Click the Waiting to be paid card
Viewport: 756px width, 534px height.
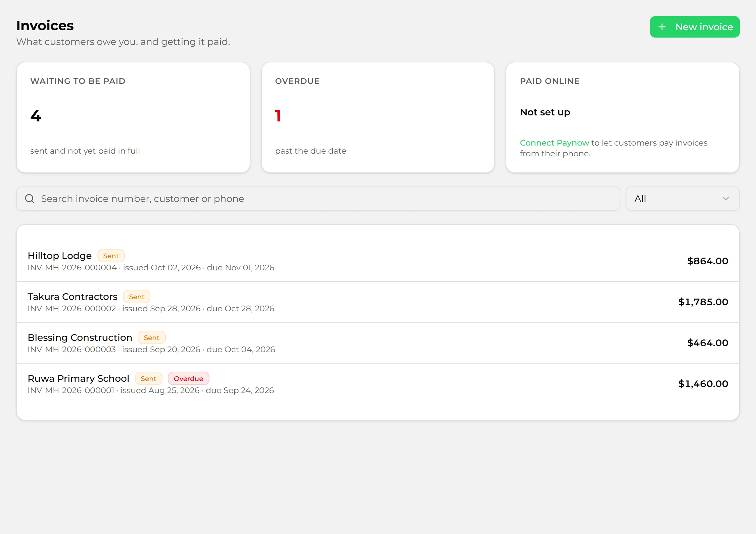click(133, 117)
